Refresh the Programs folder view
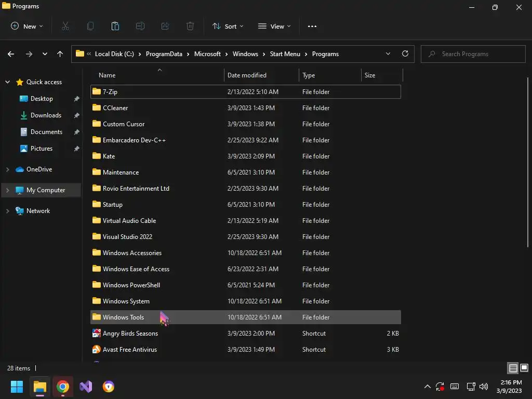The width and height of the screenshot is (532, 399). pyautogui.click(x=405, y=54)
